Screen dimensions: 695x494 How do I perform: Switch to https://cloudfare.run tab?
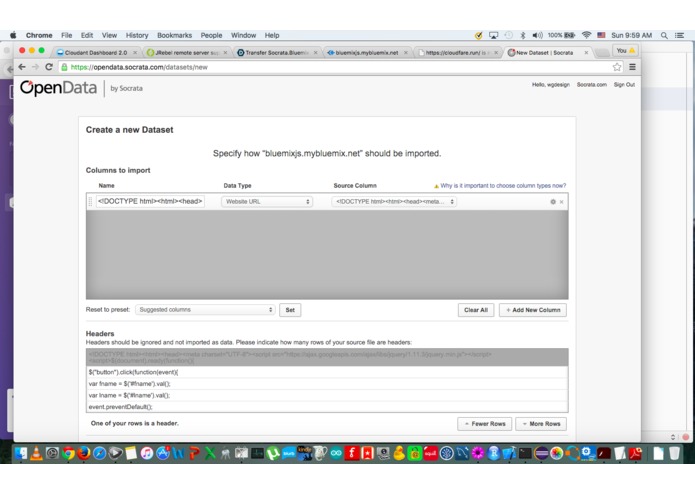point(457,53)
